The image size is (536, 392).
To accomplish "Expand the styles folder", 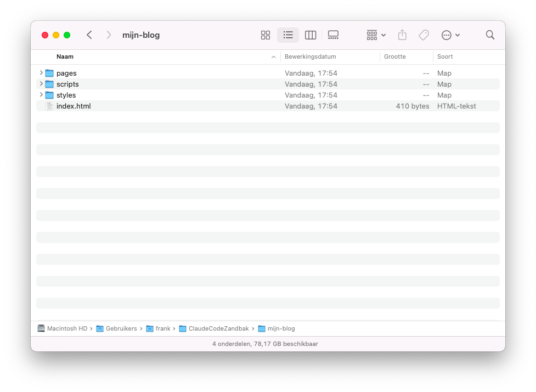I will coord(41,95).
